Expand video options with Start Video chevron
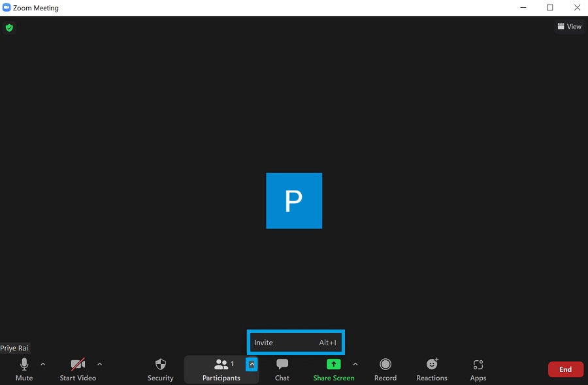588x385 pixels. 99,365
